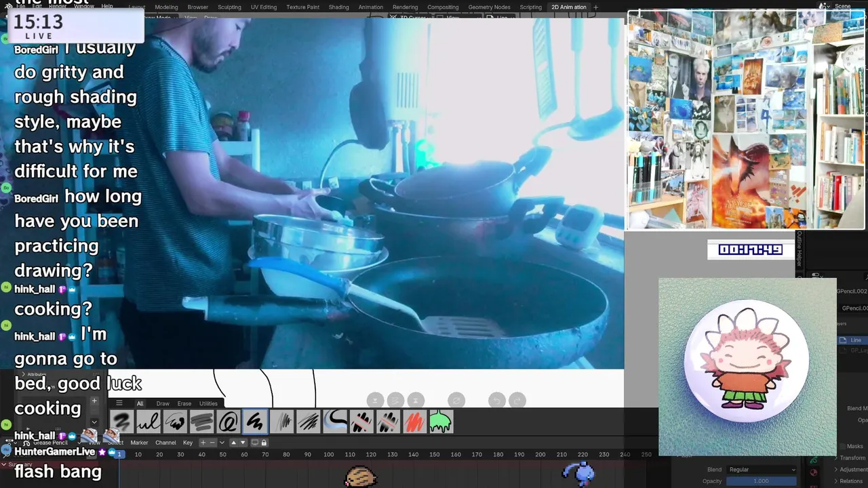Image resolution: width=868 pixels, height=488 pixels.
Task: Open the Blend mode Regular dropdown
Action: tap(762, 469)
